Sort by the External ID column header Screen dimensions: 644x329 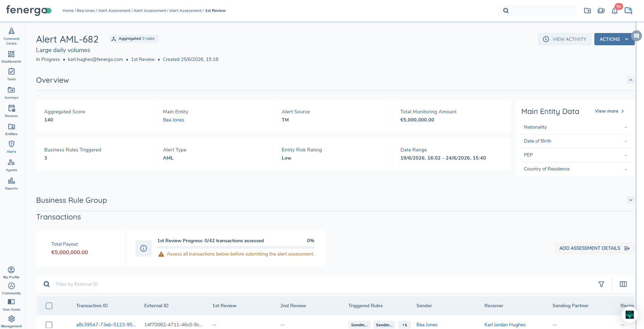(x=156, y=306)
